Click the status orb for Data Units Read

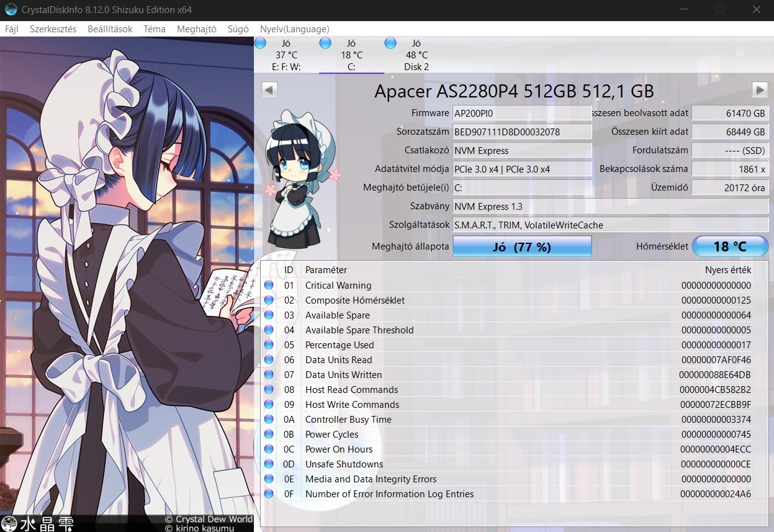tap(269, 360)
